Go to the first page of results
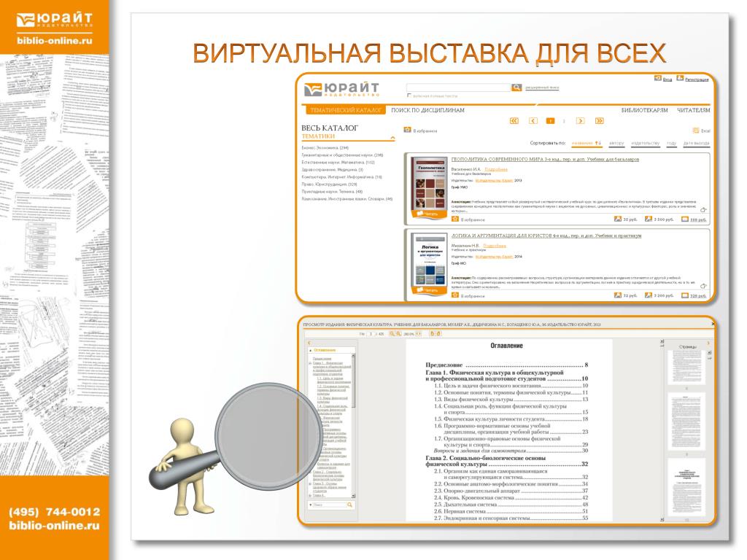Viewport: 747px width, 560px height. [x=514, y=121]
